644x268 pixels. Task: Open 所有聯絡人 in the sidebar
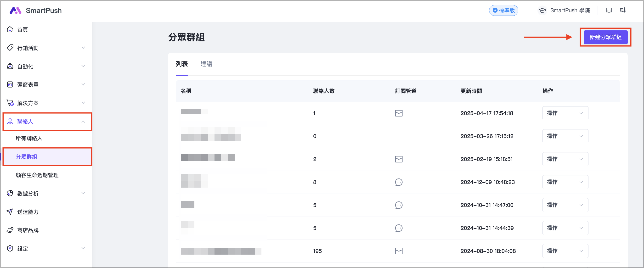[x=29, y=138]
